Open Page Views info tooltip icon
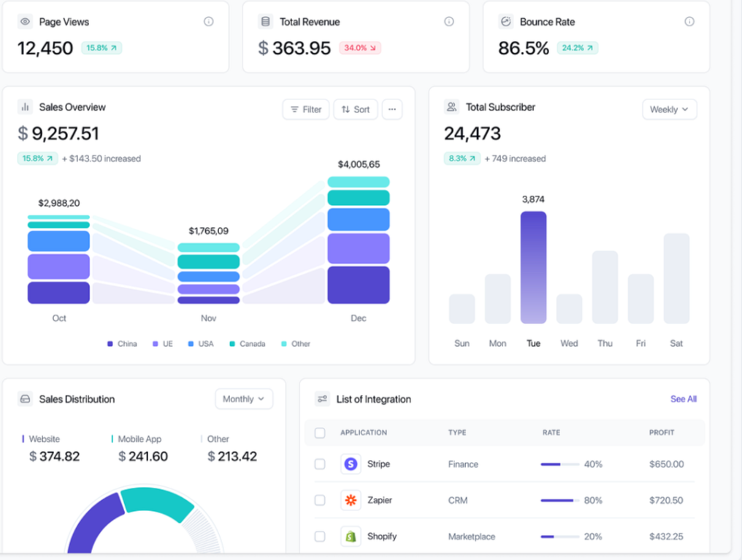Screen dimensions: 742x560 pyautogui.click(x=208, y=22)
